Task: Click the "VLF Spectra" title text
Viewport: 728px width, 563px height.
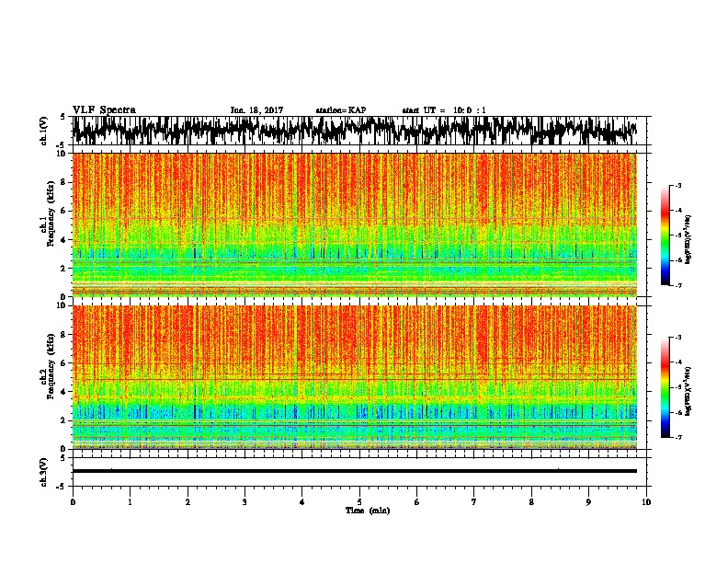Action: click(104, 110)
